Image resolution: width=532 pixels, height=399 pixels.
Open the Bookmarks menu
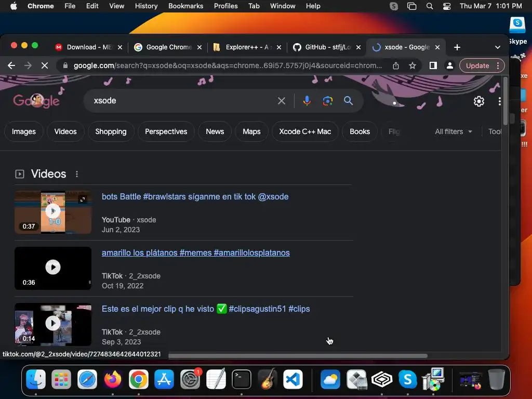[x=185, y=6]
